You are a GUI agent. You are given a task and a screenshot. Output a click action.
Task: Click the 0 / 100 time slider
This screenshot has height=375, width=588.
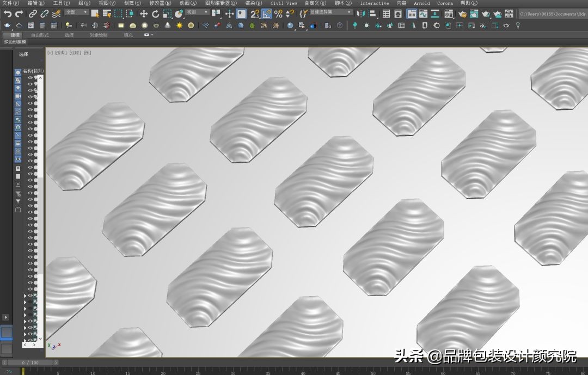[x=30, y=362]
